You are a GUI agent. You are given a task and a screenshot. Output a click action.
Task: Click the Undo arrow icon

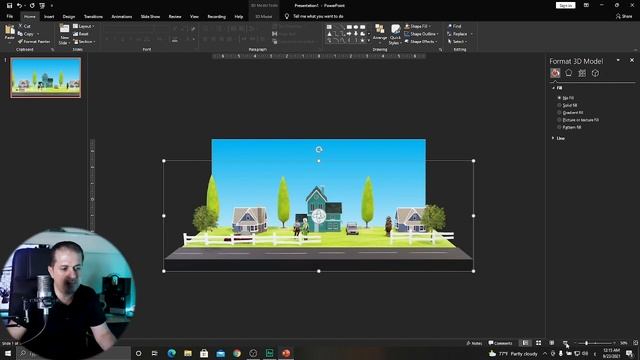[19, 6]
